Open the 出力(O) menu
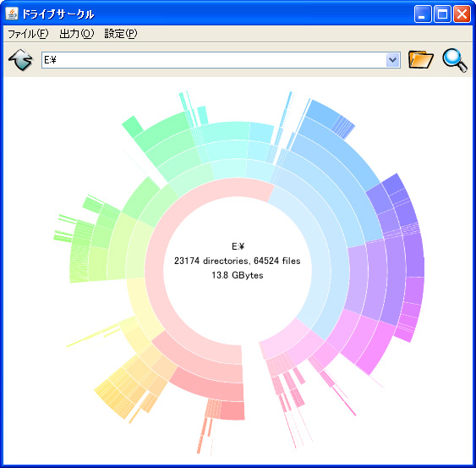 [77, 34]
